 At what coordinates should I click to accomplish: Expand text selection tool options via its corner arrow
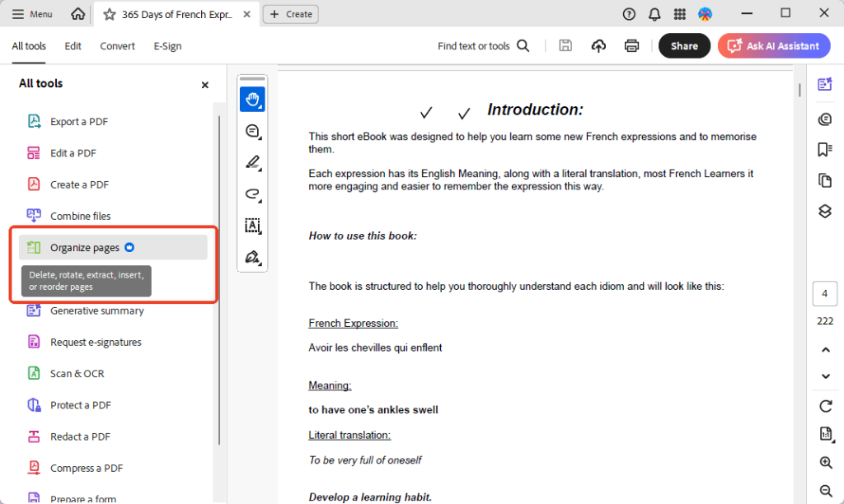click(260, 233)
